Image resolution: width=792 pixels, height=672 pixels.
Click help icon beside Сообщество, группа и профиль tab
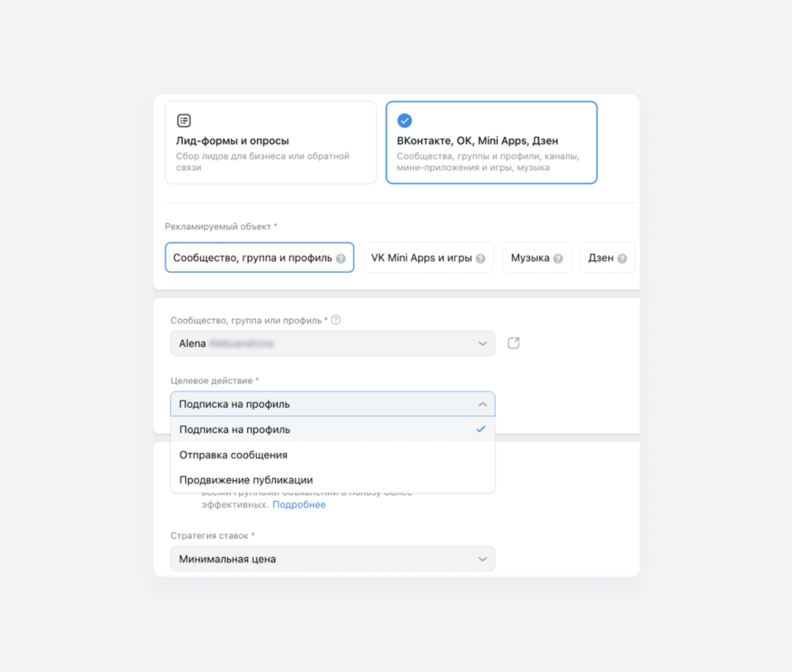(x=341, y=259)
